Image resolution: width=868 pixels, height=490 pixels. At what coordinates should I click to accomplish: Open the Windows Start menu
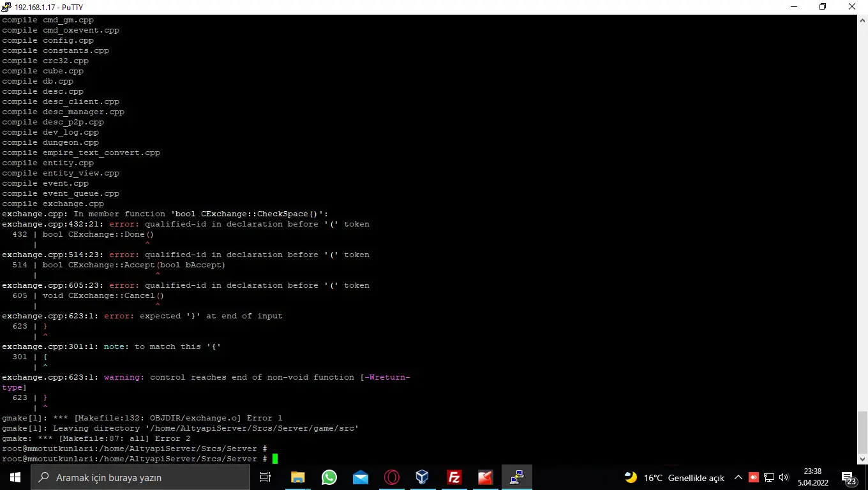(15, 477)
